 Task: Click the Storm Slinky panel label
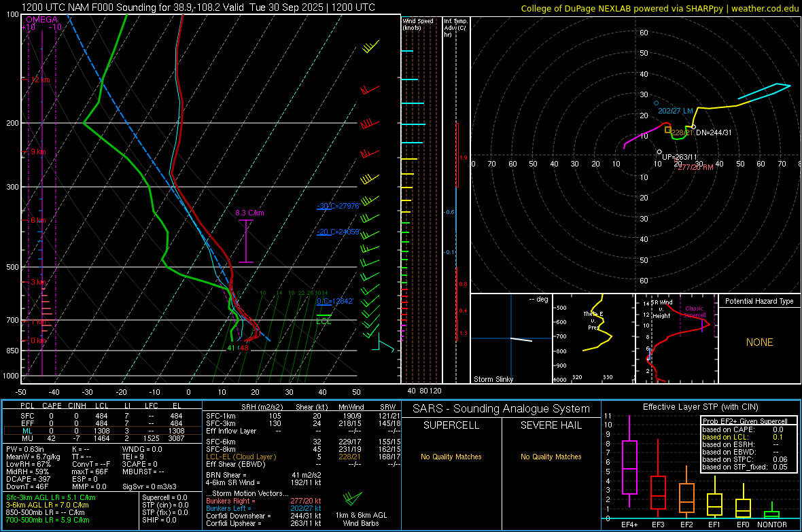click(x=493, y=379)
